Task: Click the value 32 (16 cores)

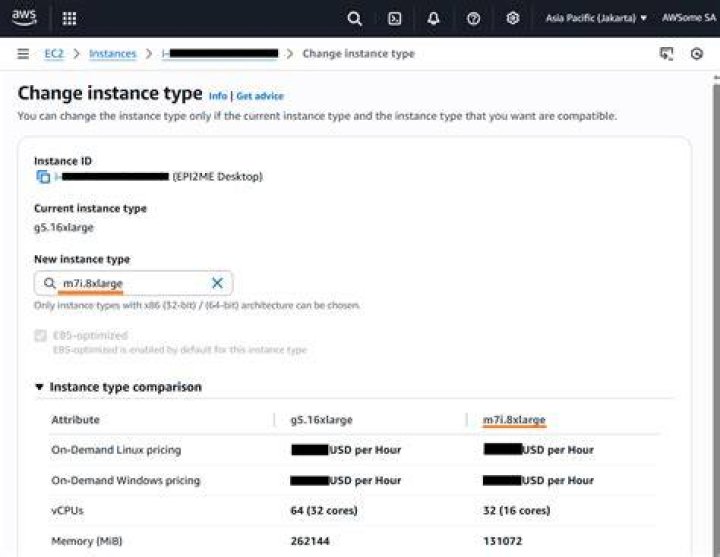Action: (517, 511)
